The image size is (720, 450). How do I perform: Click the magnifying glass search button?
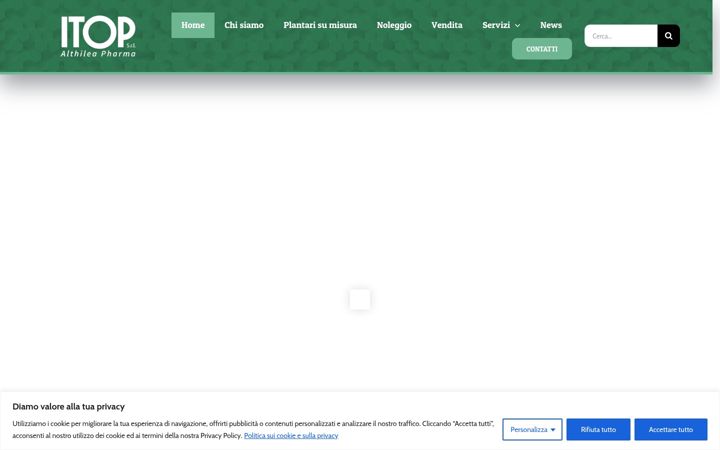[x=669, y=36]
